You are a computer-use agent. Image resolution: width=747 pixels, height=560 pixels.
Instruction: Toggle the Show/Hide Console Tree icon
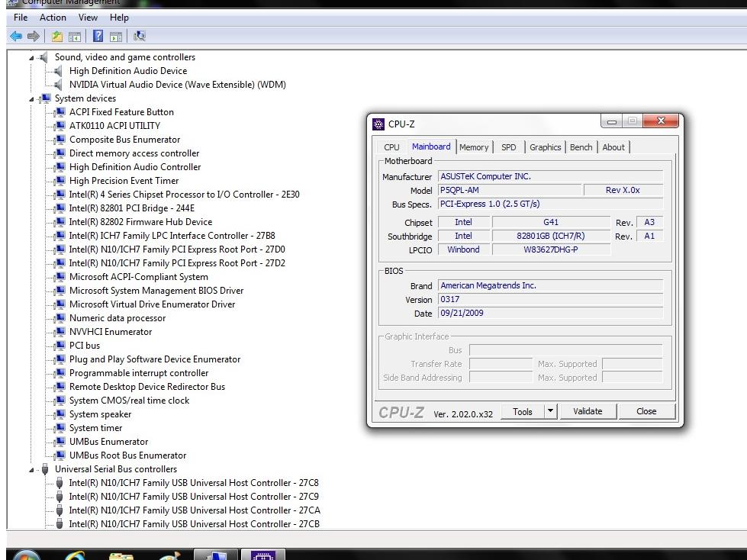pyautogui.click(x=75, y=36)
